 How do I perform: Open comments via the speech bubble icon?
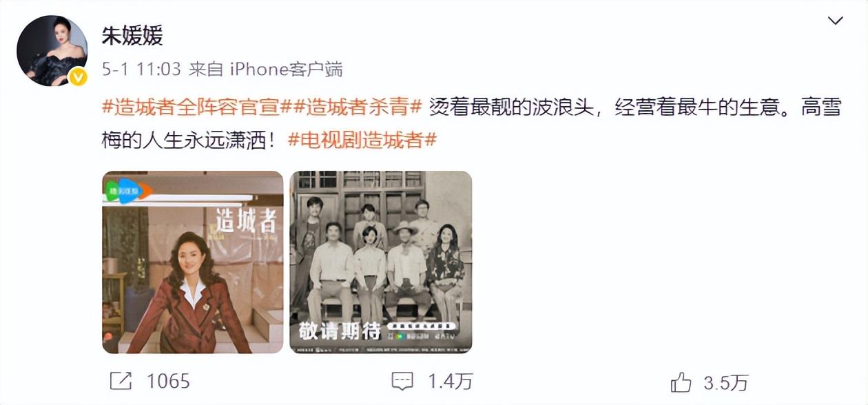point(402,381)
